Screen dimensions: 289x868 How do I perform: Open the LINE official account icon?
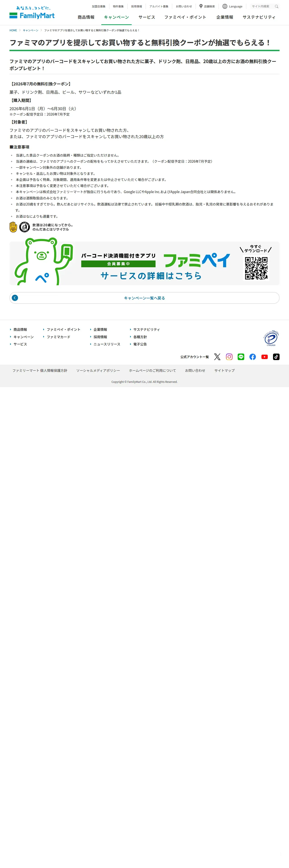coord(241,357)
